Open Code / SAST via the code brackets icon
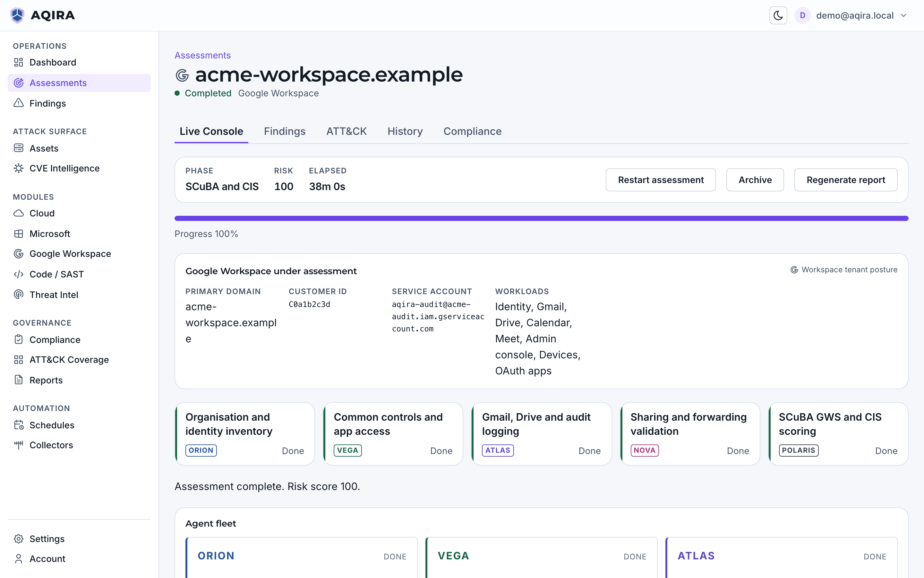Viewport: 924px width, 578px height. [19, 274]
